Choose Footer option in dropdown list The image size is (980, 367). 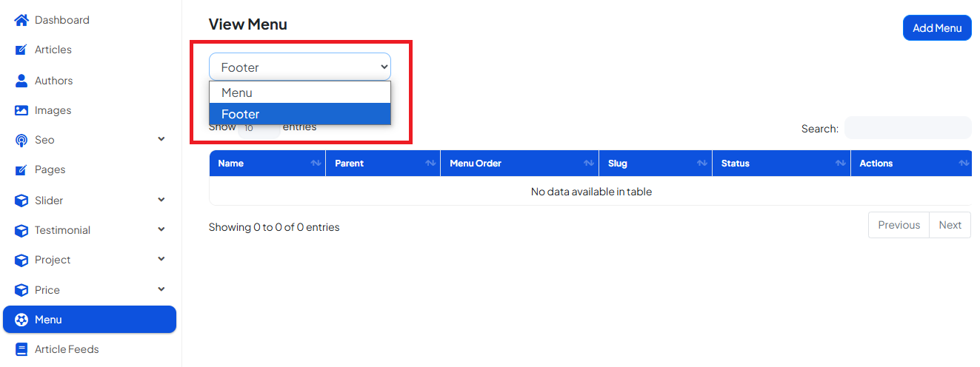(300, 114)
